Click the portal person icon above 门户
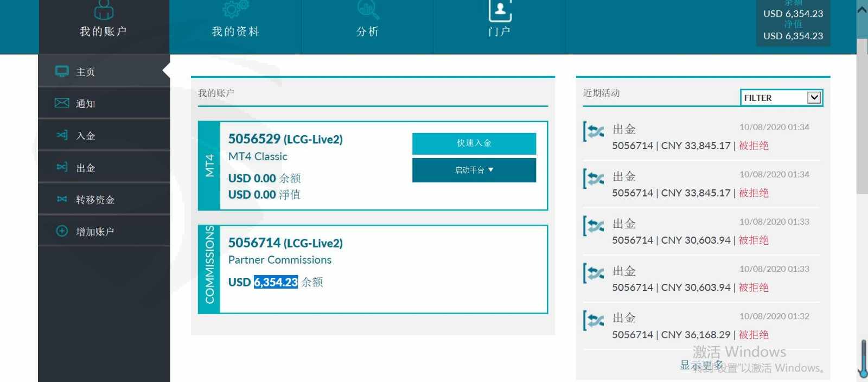The height and width of the screenshot is (382, 868). [x=500, y=10]
